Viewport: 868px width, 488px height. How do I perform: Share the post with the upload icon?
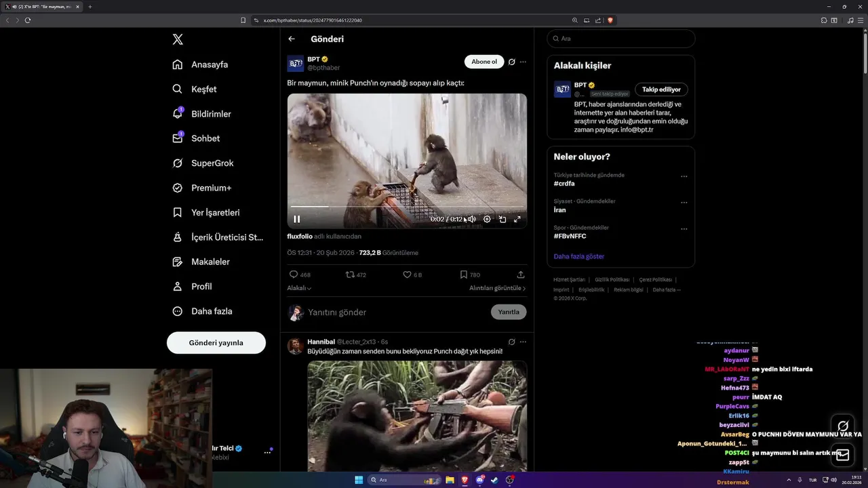tap(521, 274)
